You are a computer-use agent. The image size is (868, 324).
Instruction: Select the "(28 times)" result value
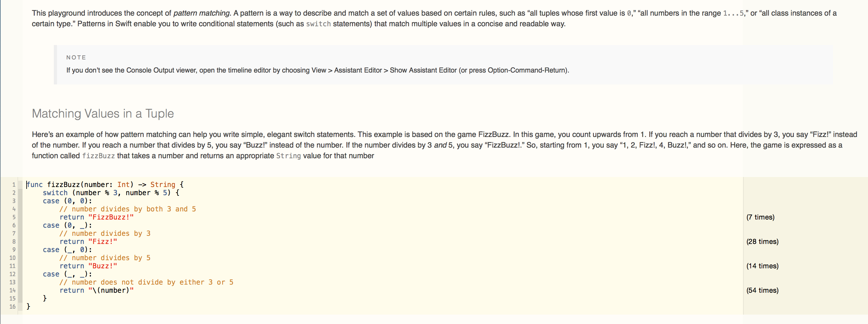[x=762, y=241]
